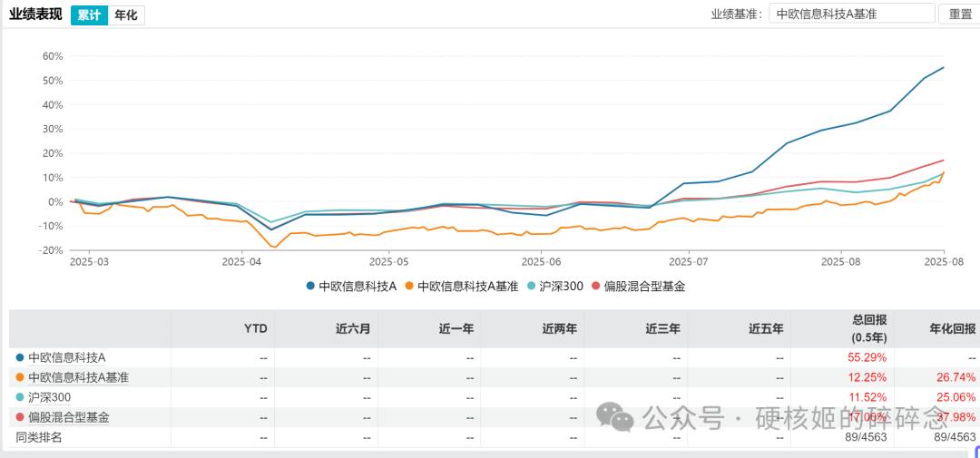The width and height of the screenshot is (980, 458).
Task: Click the 25.06% annualized return value
Action: pyautogui.click(x=958, y=396)
